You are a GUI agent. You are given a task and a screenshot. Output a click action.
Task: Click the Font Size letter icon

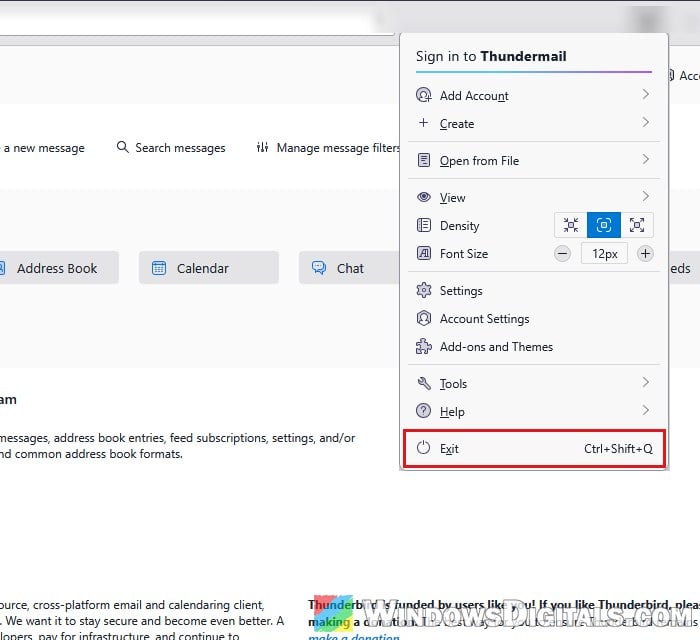424,253
